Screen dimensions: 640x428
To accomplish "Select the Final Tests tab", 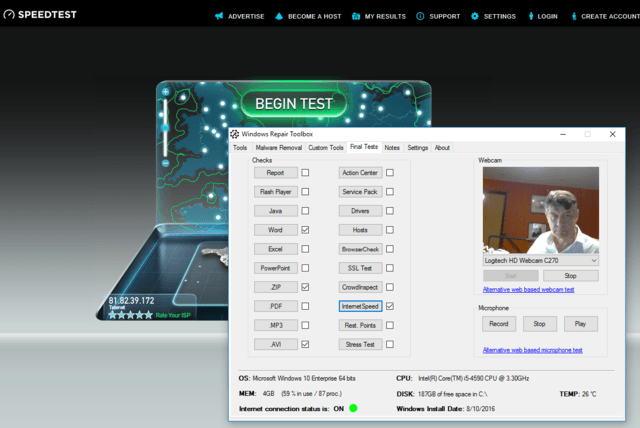I will 364,147.
